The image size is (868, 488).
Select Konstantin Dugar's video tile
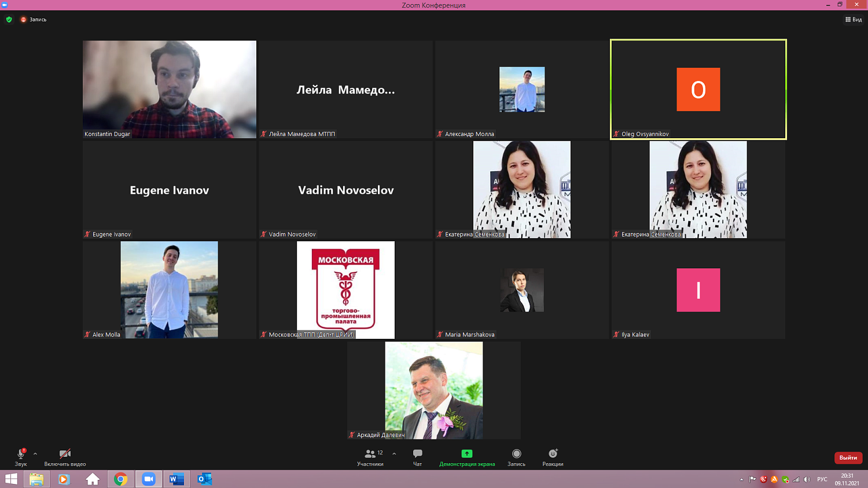tap(170, 89)
